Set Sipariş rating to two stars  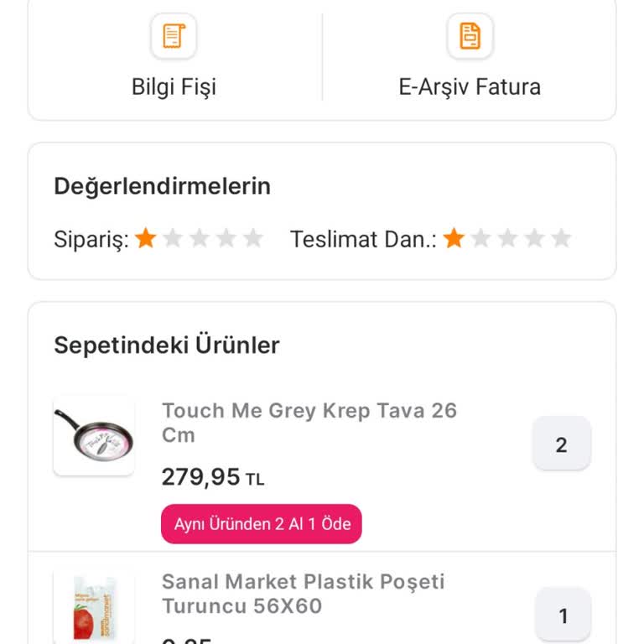[x=173, y=239]
